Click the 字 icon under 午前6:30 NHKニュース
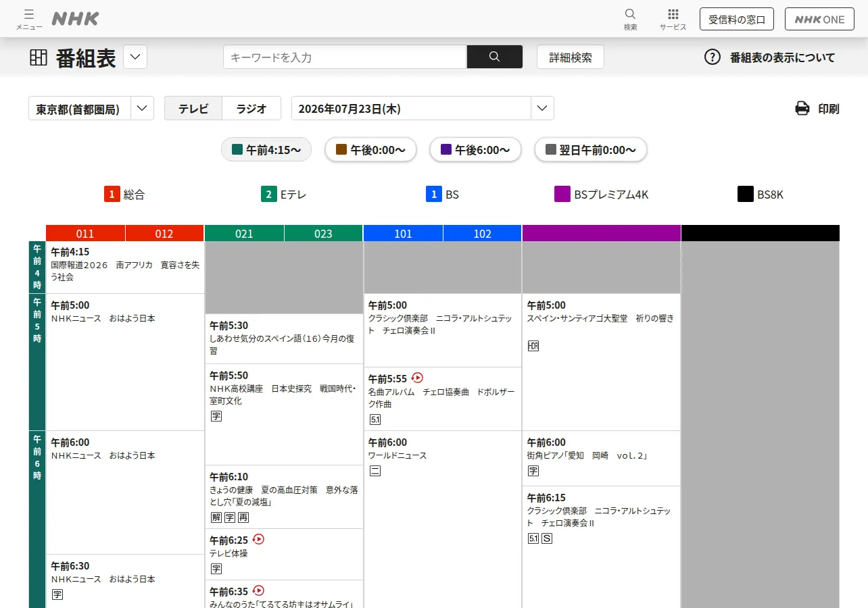Image resolution: width=868 pixels, height=608 pixels. [57, 594]
